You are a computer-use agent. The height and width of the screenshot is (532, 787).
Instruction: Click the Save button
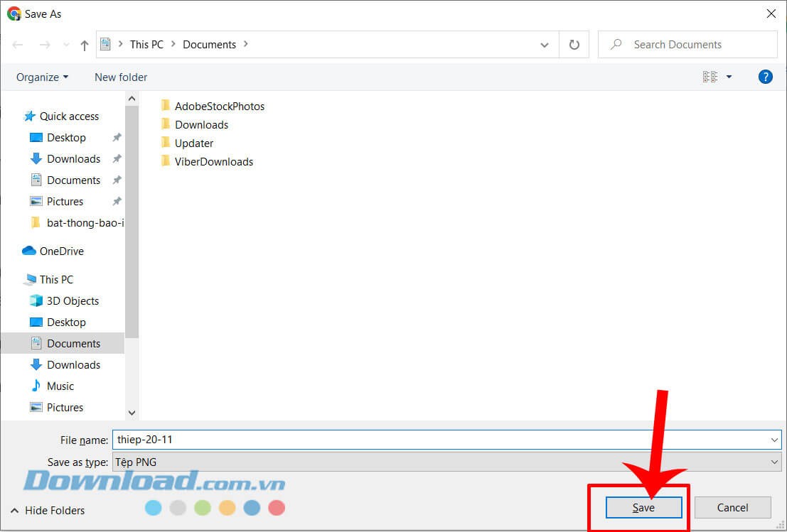click(642, 507)
